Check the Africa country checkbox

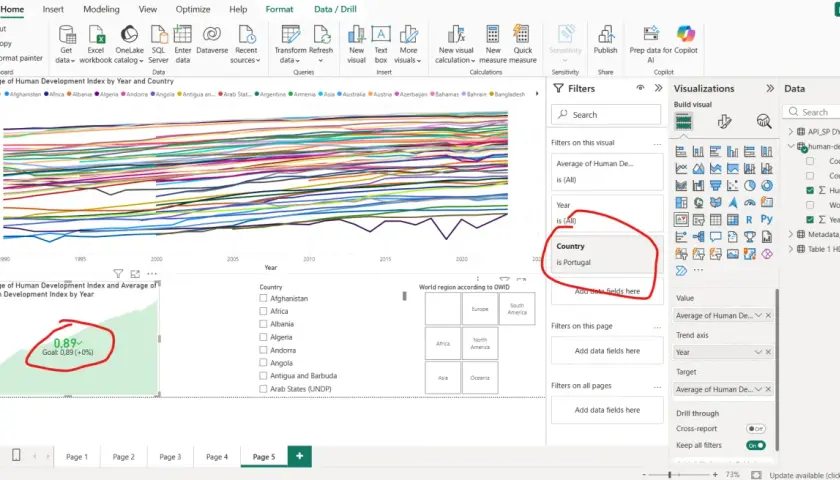point(263,311)
